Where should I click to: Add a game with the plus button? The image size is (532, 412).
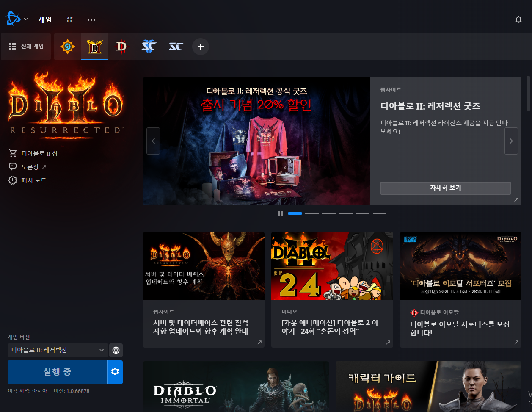pyautogui.click(x=201, y=47)
